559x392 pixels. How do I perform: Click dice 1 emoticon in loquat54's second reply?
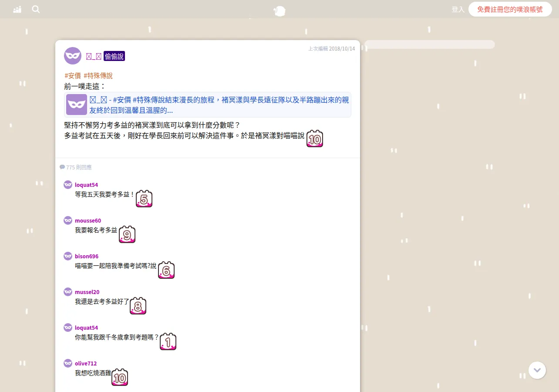pos(168,341)
